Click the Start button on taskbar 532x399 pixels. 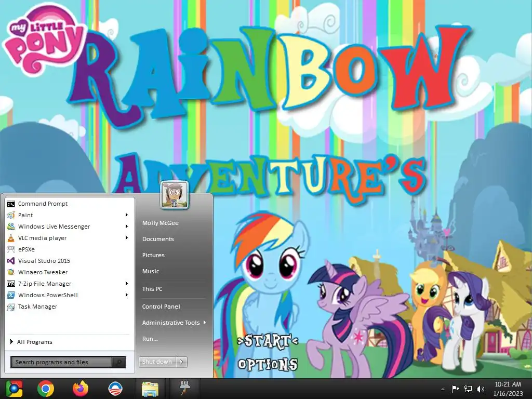(14, 389)
